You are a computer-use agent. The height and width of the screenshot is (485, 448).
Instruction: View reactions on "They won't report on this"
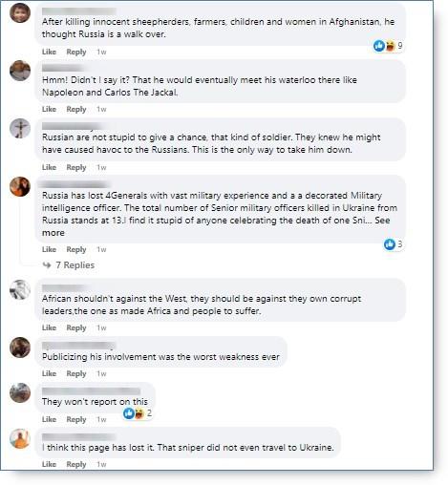pyautogui.click(x=138, y=413)
